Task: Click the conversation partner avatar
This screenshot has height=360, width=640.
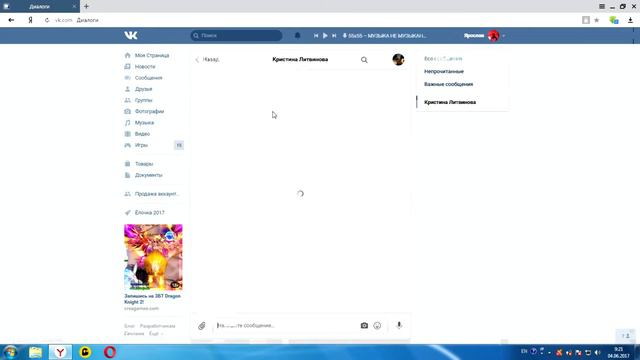Action: (x=398, y=60)
